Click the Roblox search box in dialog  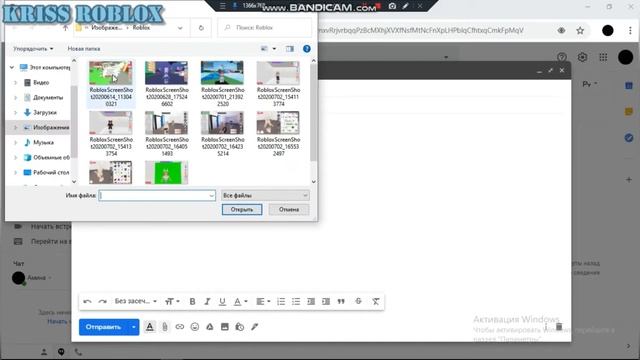click(265, 28)
